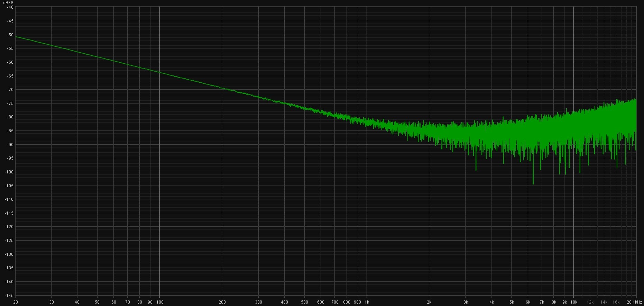Click the 5k frequency axis label
This screenshot has height=306, width=644.
512,302
